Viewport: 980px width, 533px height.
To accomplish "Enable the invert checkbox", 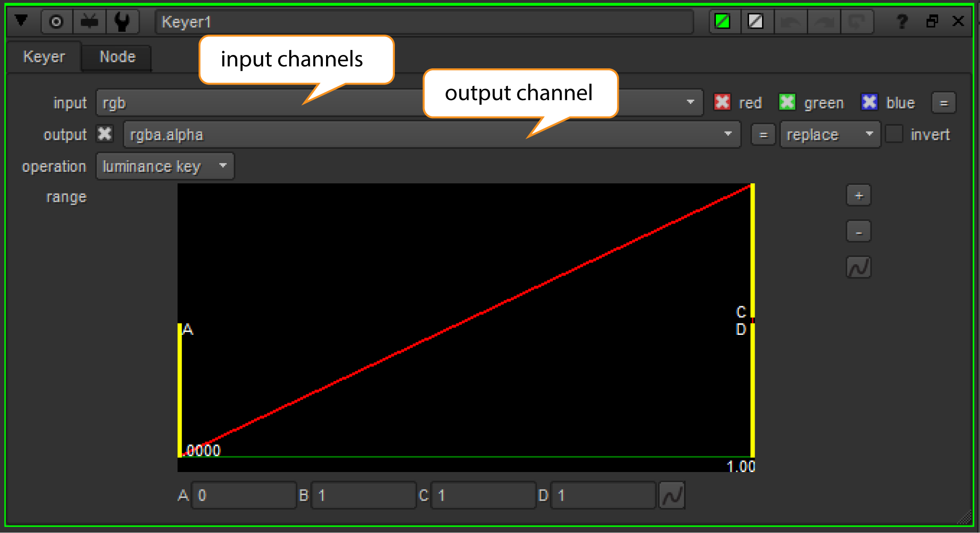I will point(894,134).
